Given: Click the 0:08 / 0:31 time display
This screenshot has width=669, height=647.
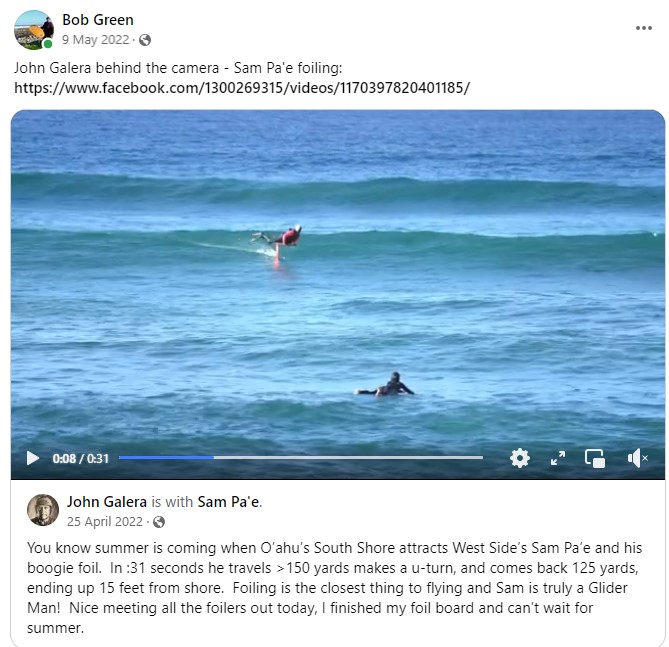Looking at the screenshot, I should pyautogui.click(x=81, y=459).
